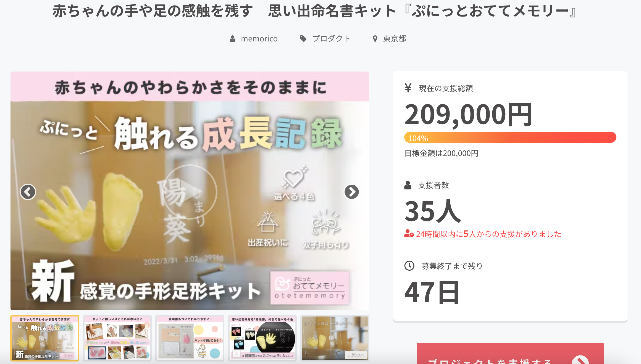Open the 東京都 location link
This screenshot has width=641, height=364.
(x=395, y=39)
